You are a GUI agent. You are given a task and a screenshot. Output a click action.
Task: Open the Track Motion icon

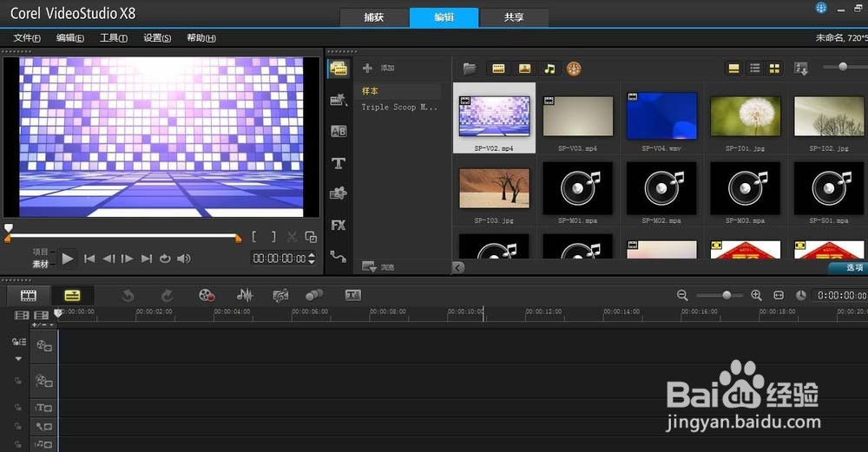(x=314, y=296)
